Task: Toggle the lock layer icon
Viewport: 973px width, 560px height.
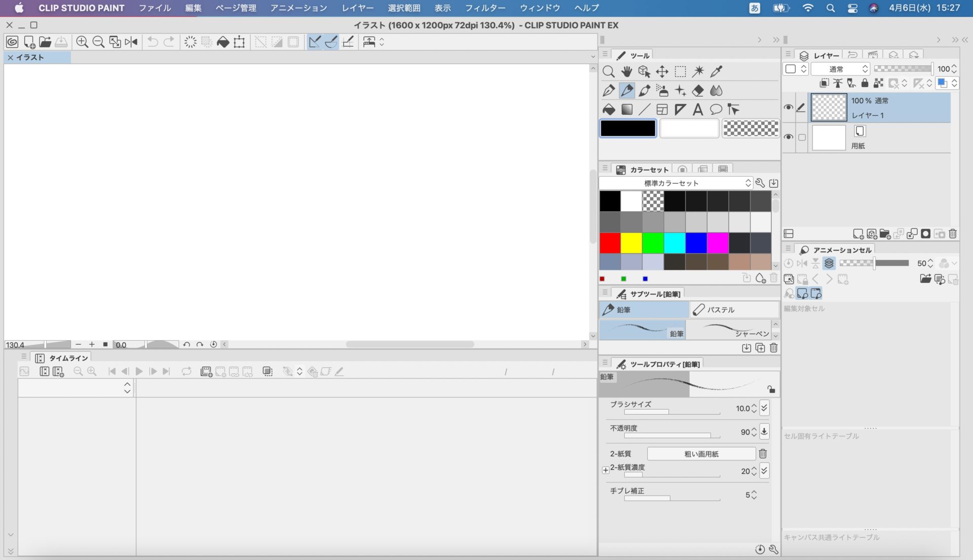Action: click(865, 84)
